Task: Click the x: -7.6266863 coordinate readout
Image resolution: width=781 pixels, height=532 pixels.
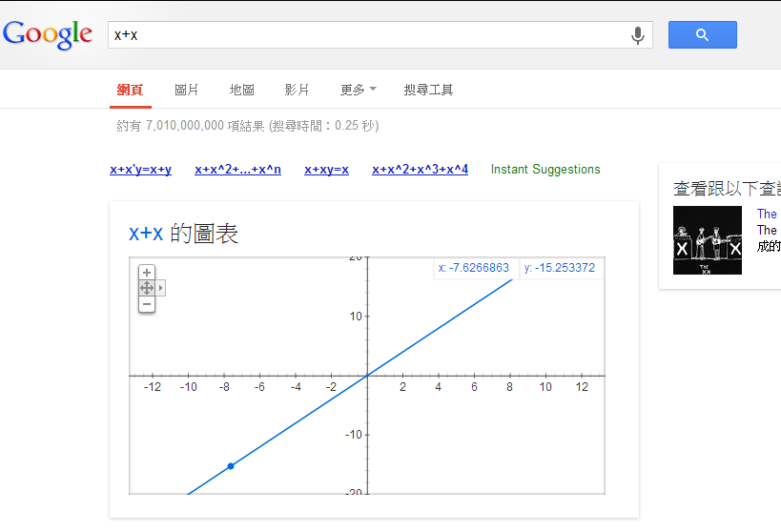Action: click(474, 268)
